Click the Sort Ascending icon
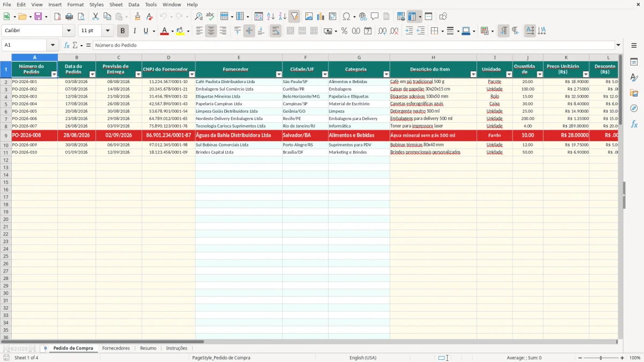This screenshot has width=644, height=362. pos(271,17)
